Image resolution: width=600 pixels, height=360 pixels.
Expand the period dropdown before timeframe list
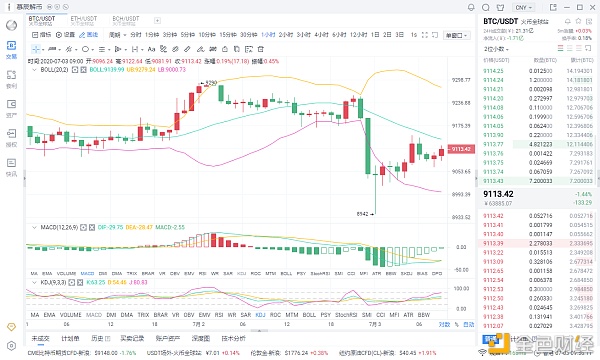click(117, 35)
